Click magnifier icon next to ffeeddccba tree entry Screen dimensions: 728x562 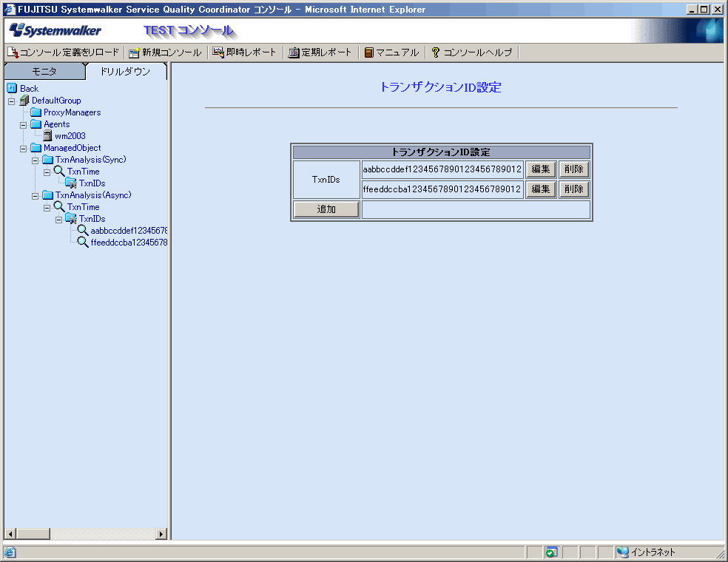[83, 243]
